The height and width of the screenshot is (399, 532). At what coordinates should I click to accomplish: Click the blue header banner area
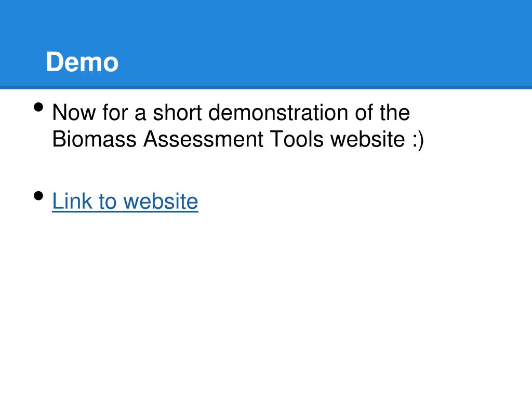(266, 44)
